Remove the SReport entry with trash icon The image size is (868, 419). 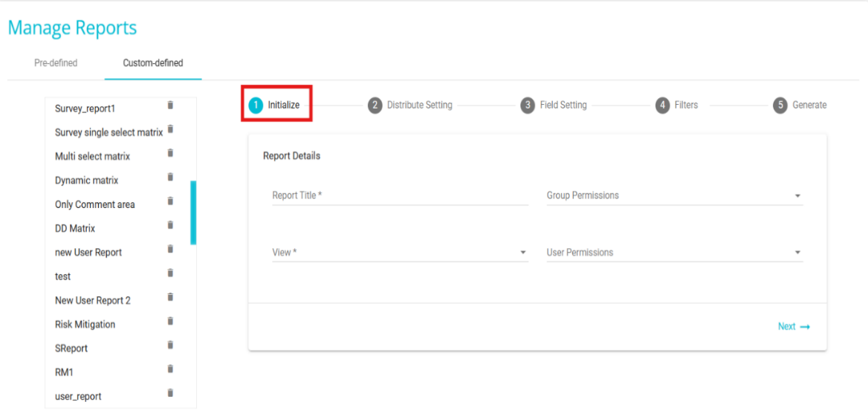[x=170, y=345]
